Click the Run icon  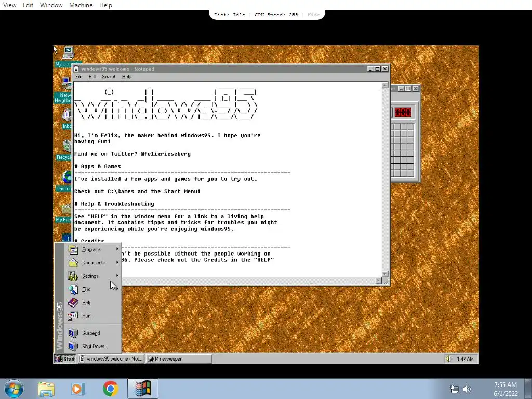73,316
